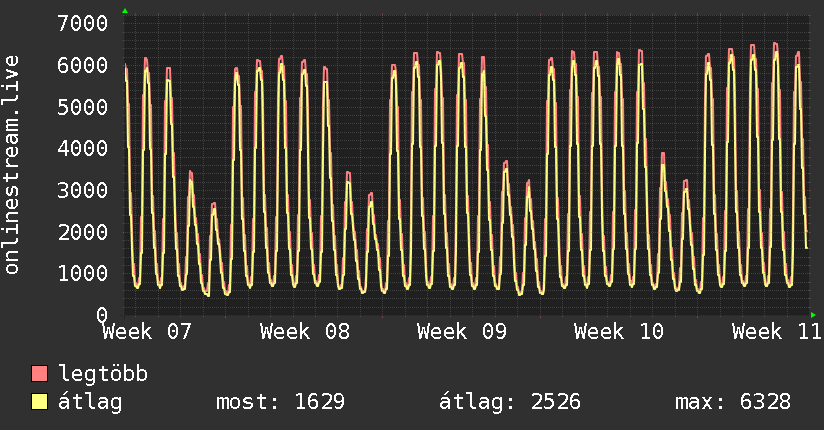Image resolution: width=824 pixels, height=430 pixels.
Task: Click the green arrow ending the x-axis
Action: click(x=813, y=315)
